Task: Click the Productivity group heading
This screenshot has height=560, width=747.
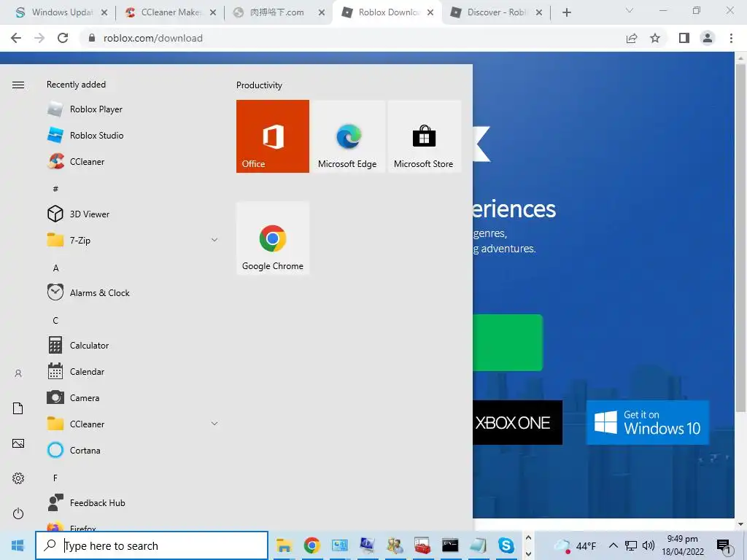Action: tap(259, 85)
